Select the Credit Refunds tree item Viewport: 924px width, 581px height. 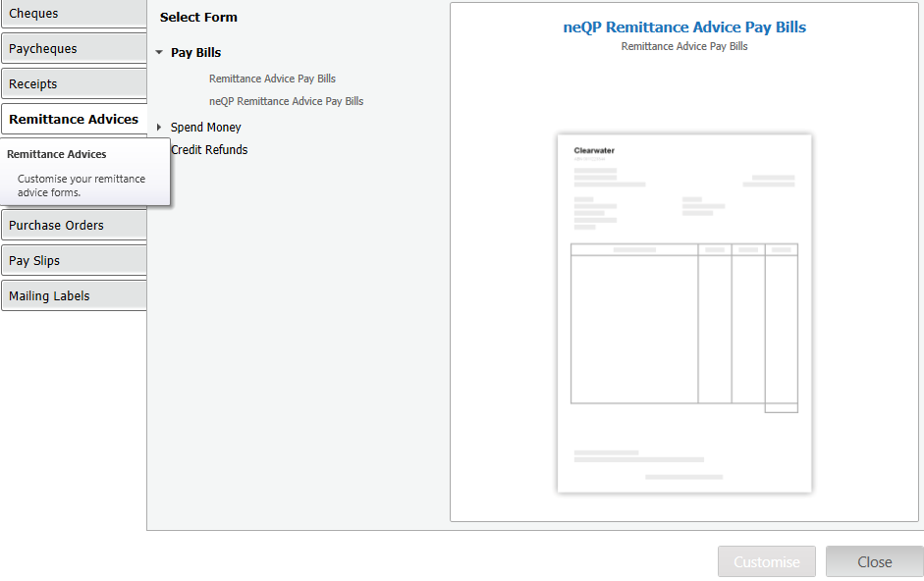click(209, 150)
